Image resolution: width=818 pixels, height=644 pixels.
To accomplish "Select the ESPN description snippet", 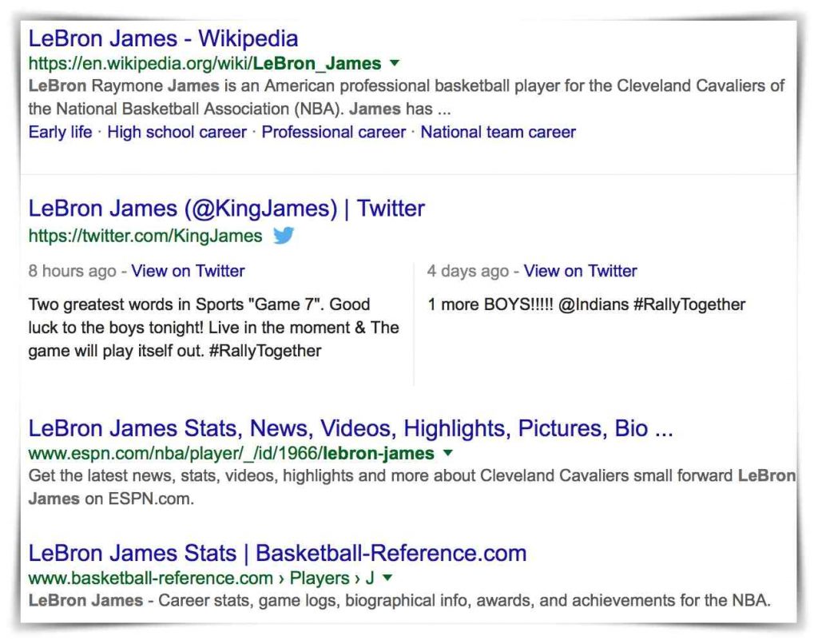I will pos(412,487).
